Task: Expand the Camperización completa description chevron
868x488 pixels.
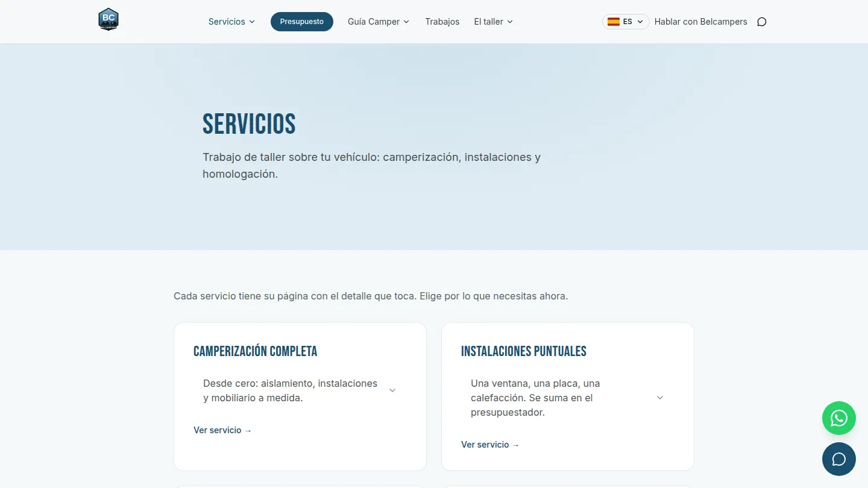Action: 392,390
